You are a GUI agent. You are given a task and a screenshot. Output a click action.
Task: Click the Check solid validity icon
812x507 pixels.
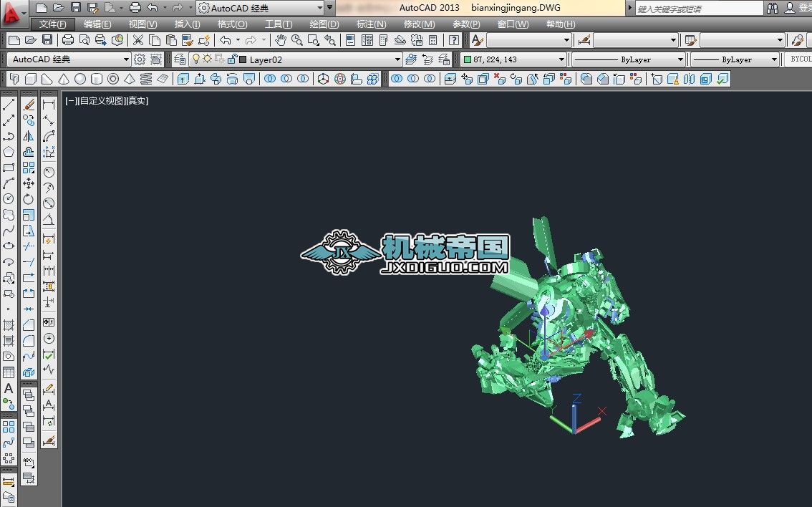[x=722, y=79]
